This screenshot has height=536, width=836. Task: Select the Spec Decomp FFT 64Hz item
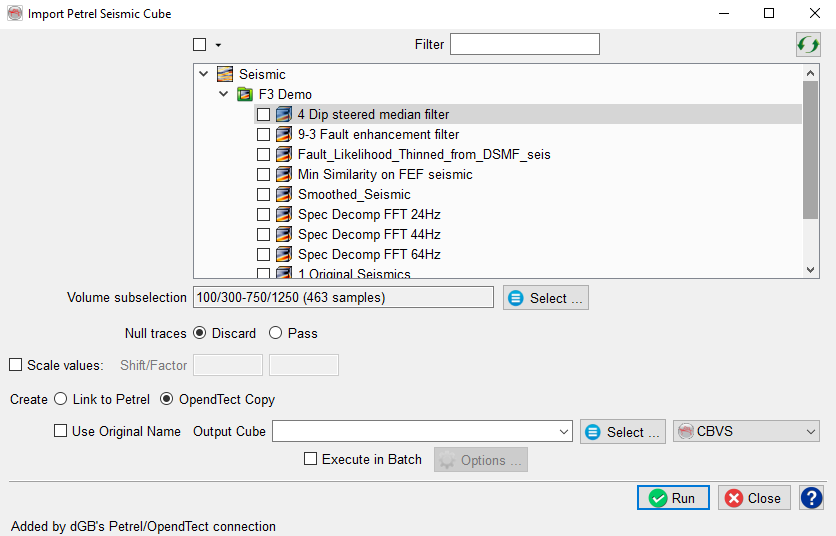369,254
